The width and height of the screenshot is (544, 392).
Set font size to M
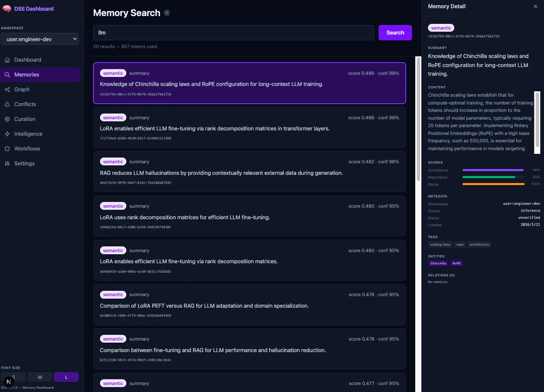[40, 377]
